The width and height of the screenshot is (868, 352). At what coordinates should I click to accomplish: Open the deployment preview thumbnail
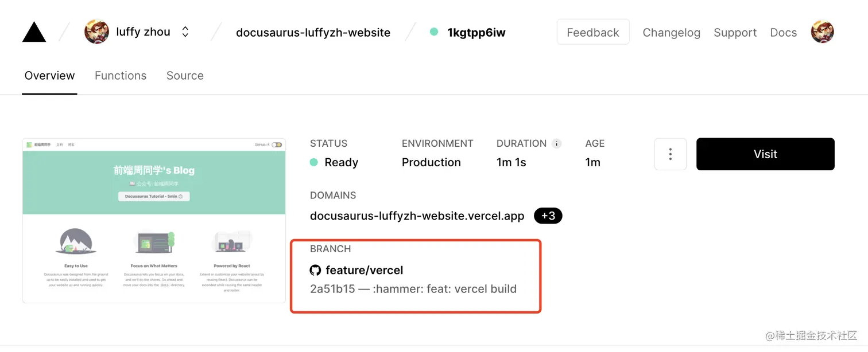click(154, 220)
